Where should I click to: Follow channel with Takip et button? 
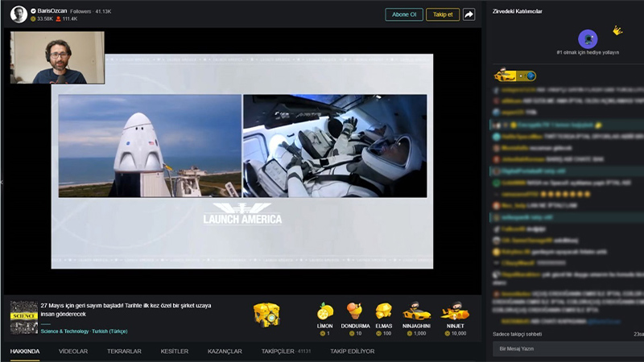[x=442, y=14]
